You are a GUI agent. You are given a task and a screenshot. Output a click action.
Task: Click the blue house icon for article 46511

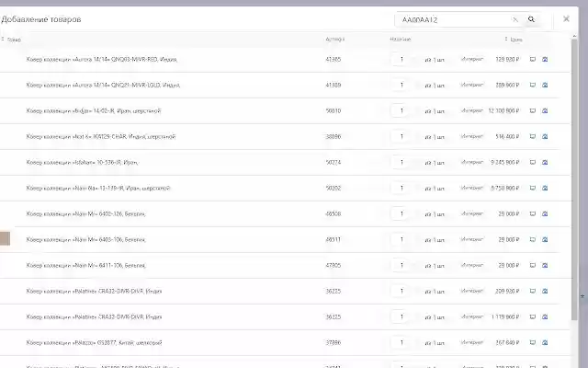tap(545, 239)
